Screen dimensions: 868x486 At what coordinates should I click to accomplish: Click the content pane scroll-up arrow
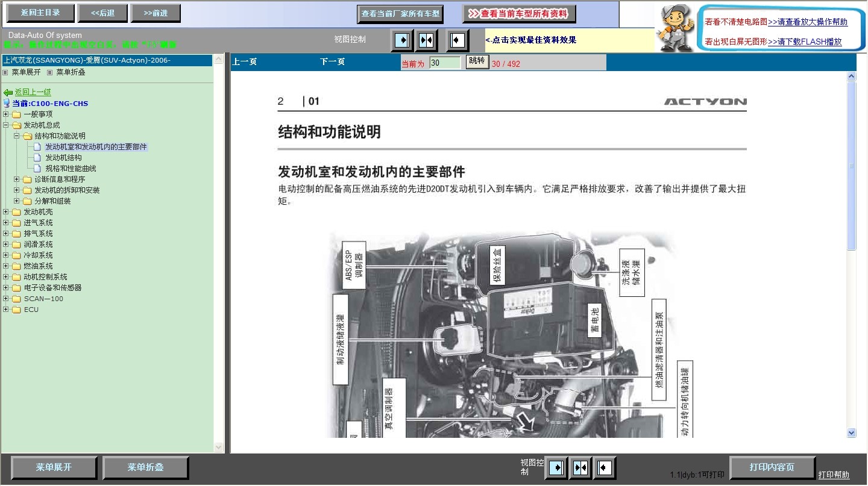(x=851, y=76)
